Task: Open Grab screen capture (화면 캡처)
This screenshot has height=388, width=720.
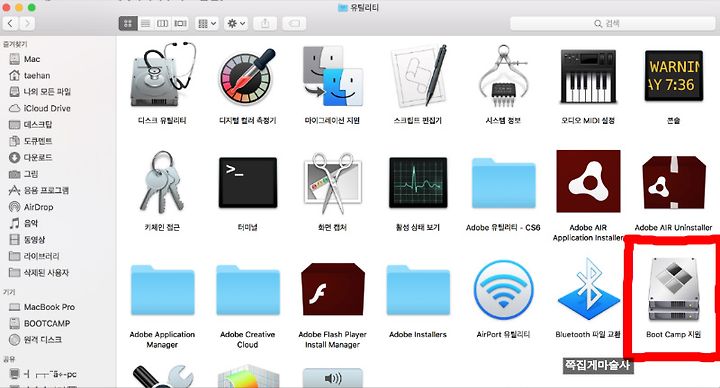Action: [x=332, y=183]
